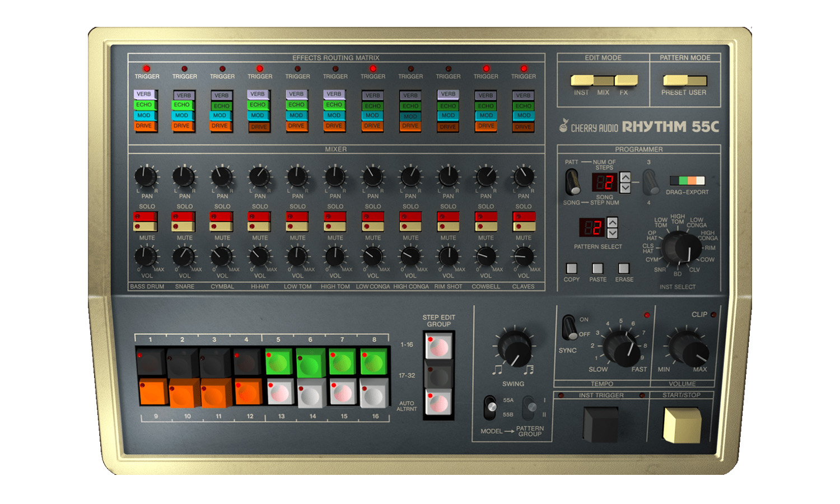Solo the Hi-Hat channel
Viewport: 840px width, 504px height.
(259, 217)
